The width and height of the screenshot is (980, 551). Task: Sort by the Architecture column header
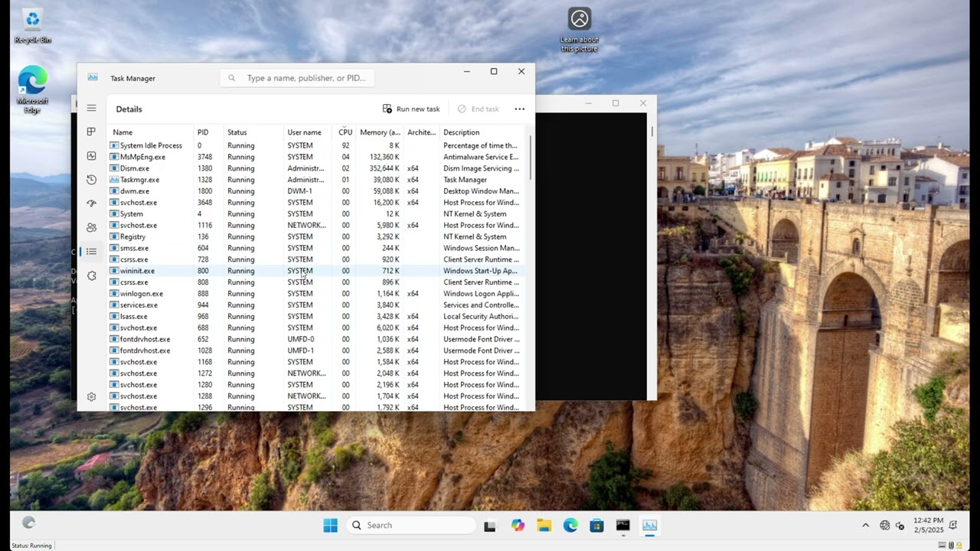pos(421,132)
